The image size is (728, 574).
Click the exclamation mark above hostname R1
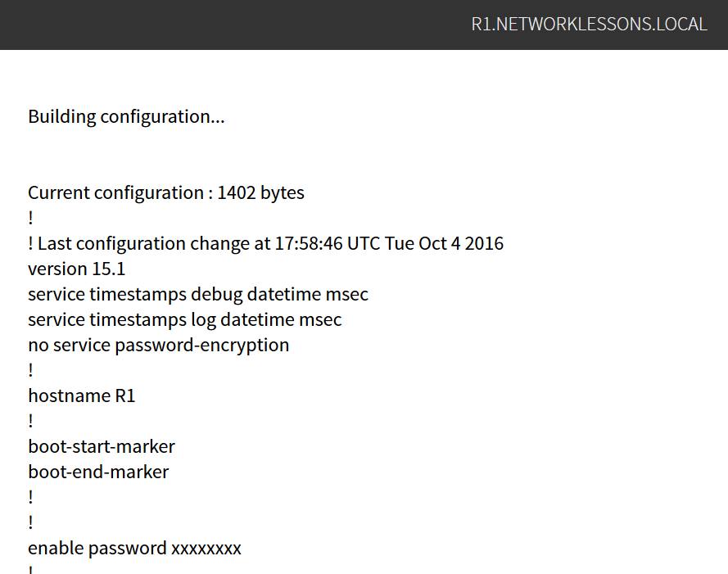point(30,370)
